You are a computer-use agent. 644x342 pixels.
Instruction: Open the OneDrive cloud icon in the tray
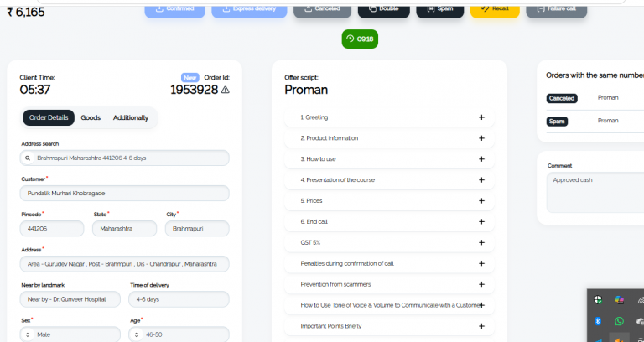tap(640, 321)
